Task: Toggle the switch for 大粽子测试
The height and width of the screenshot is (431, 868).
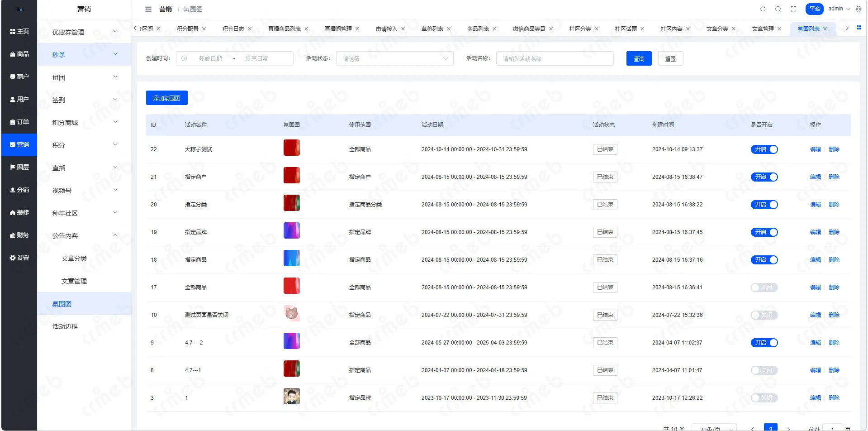Action: pos(764,149)
